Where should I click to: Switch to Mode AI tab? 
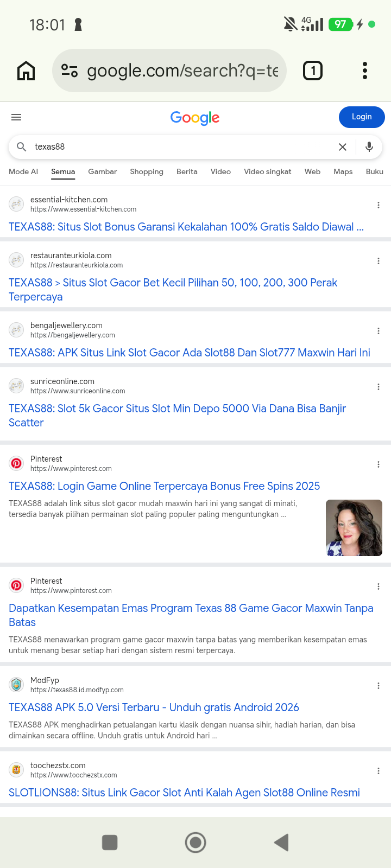tap(23, 171)
